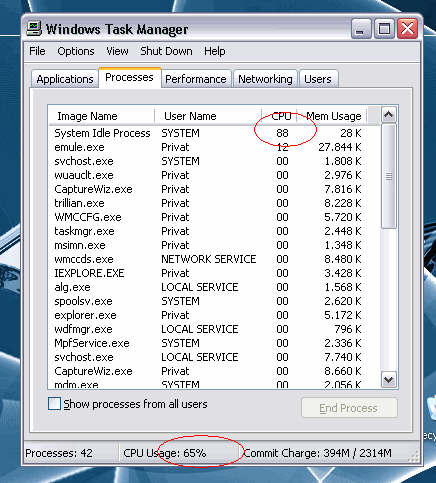436x483 pixels.
Task: Open the Help menu
Action: 215,51
